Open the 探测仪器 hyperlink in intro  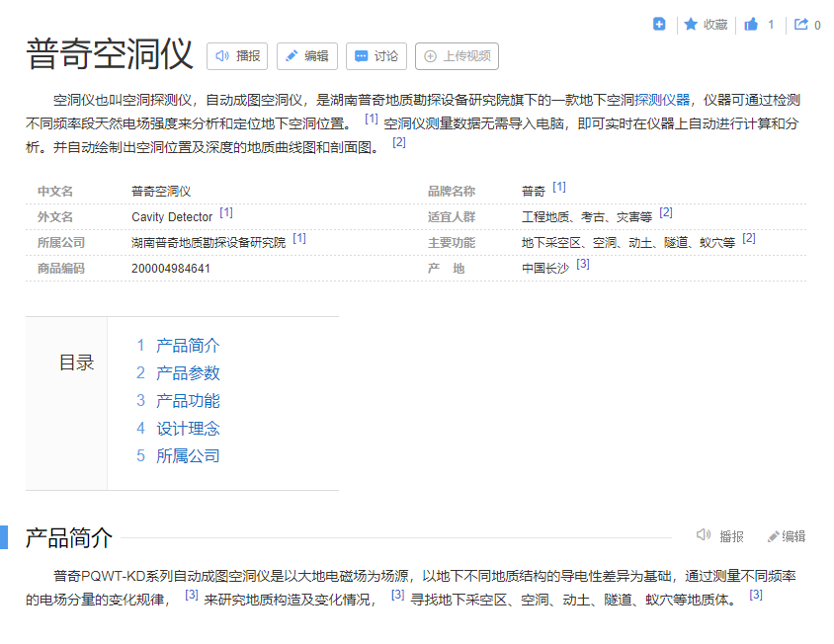(662, 100)
